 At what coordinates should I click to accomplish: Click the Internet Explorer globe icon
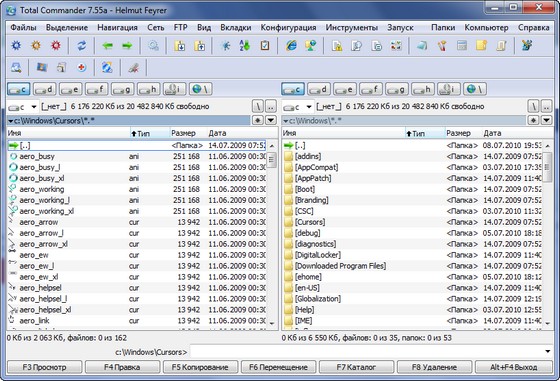[x=291, y=46]
